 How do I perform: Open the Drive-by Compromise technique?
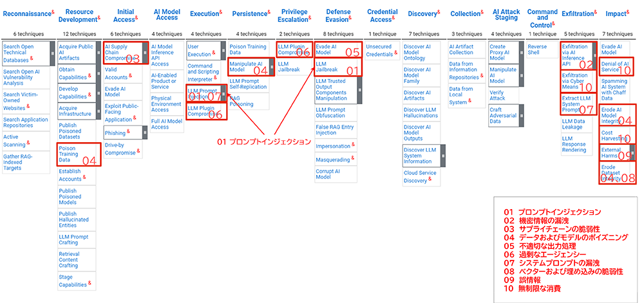point(123,149)
